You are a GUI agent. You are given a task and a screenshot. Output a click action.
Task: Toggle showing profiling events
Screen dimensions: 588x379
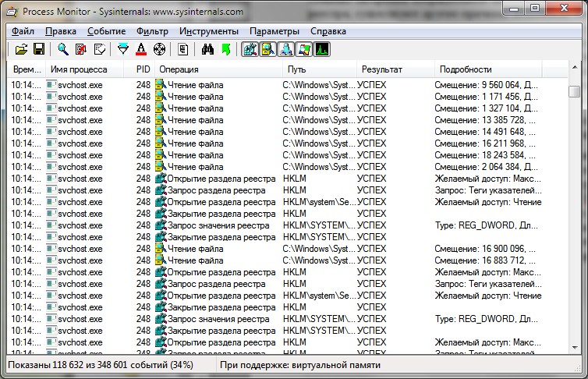pos(322,49)
